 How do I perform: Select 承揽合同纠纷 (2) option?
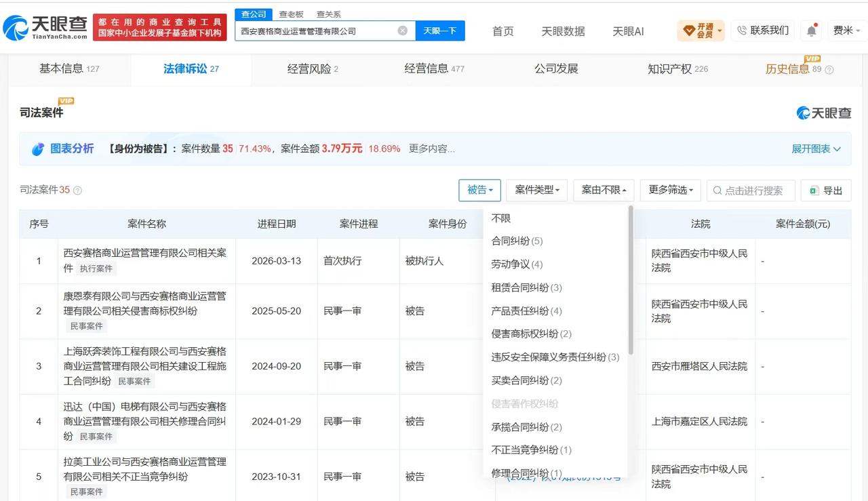[527, 427]
